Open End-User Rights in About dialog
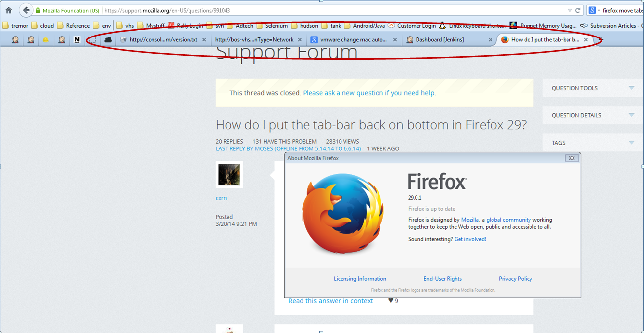644x333 pixels. click(x=443, y=279)
